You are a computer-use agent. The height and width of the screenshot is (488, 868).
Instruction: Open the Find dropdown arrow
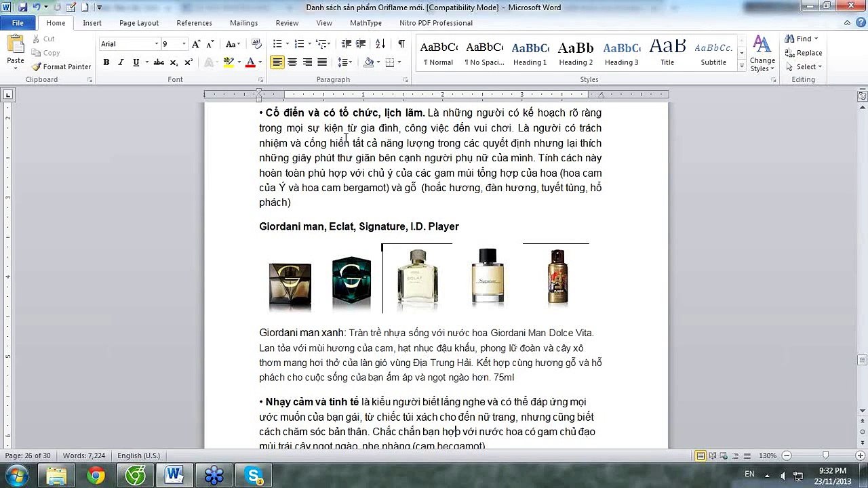click(816, 39)
